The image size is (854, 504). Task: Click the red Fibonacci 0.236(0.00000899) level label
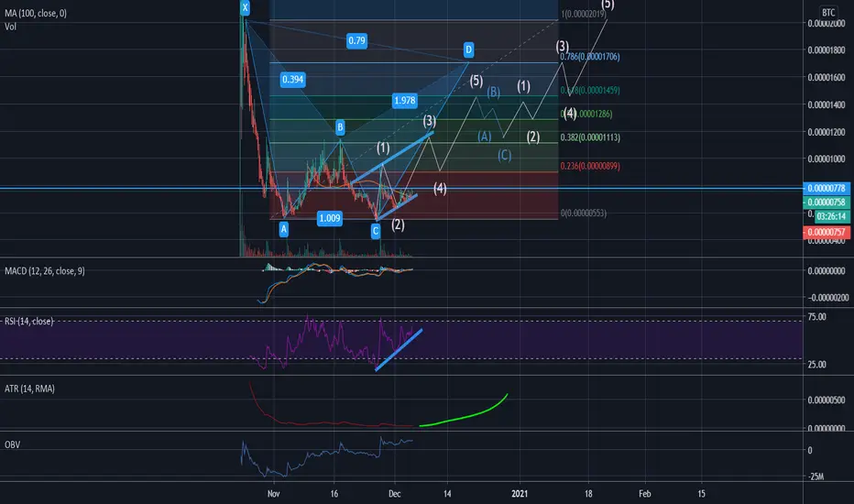click(x=590, y=166)
